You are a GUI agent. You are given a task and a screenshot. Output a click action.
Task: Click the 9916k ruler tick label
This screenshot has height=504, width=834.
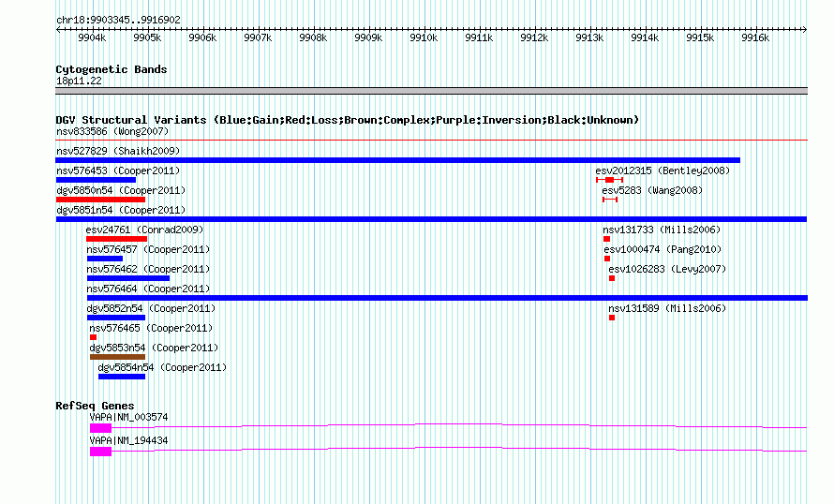tap(755, 37)
